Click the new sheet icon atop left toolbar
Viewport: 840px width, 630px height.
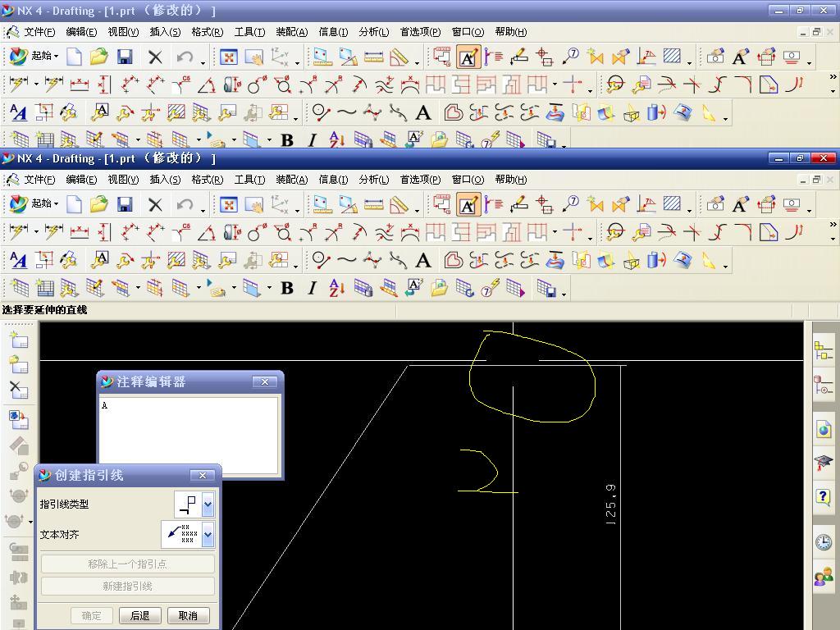pos(19,339)
